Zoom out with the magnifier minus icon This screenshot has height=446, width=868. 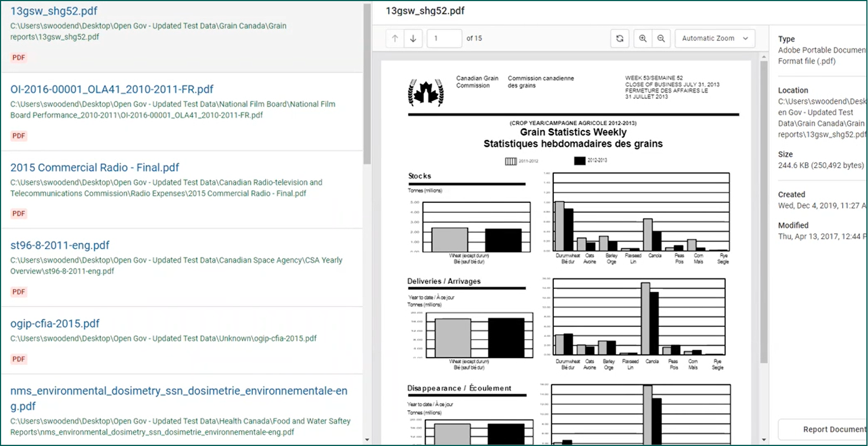(x=661, y=39)
